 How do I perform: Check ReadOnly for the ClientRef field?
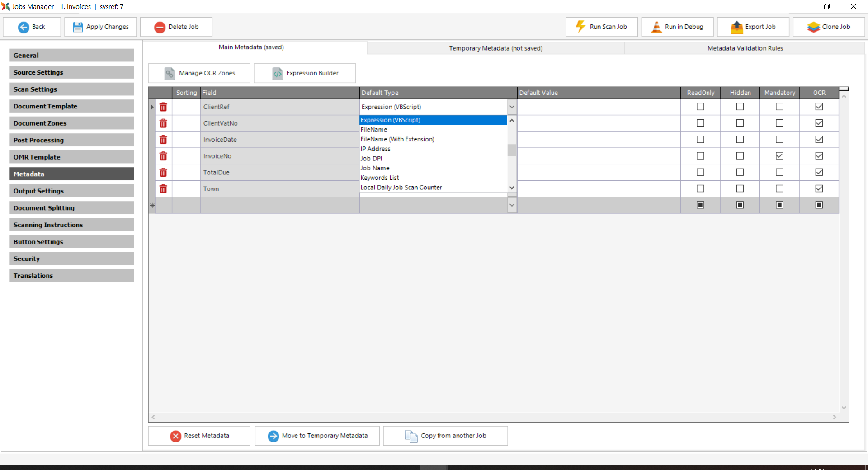(700, 107)
